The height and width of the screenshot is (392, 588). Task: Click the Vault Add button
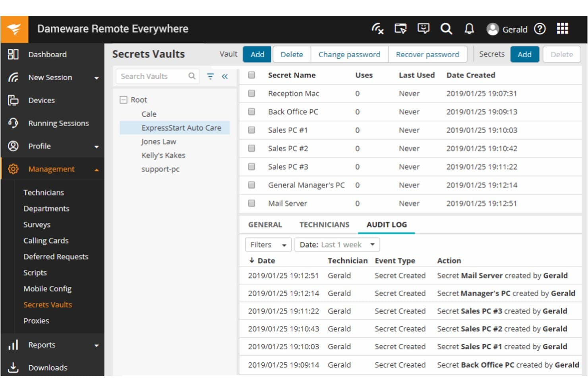(x=257, y=54)
